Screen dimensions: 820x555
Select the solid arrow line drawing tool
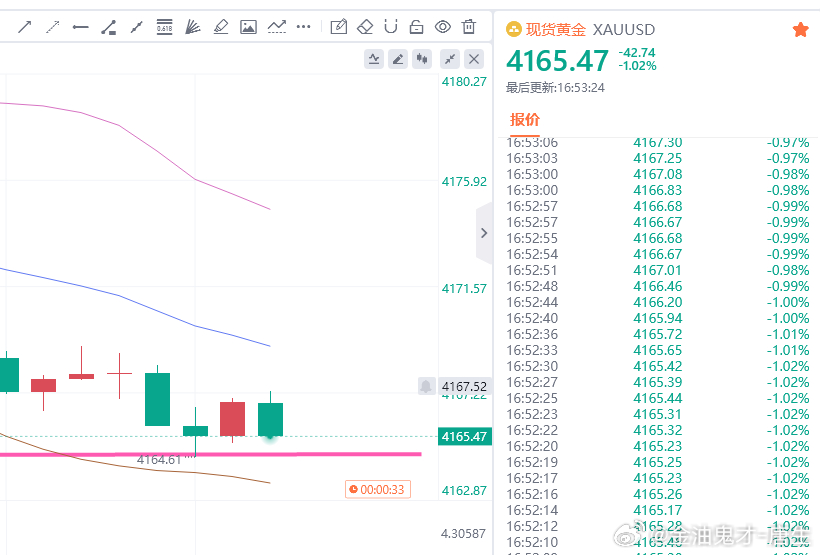(x=25, y=27)
